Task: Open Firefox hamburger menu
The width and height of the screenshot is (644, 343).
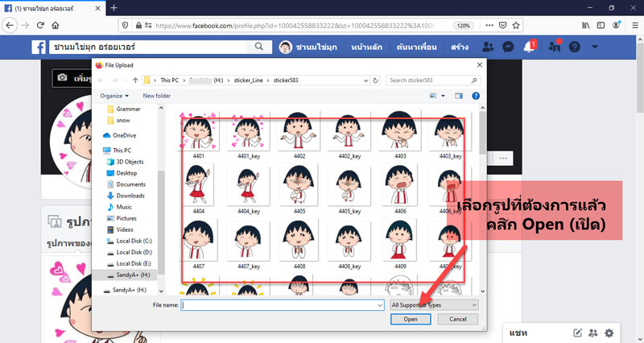Action: [x=635, y=26]
